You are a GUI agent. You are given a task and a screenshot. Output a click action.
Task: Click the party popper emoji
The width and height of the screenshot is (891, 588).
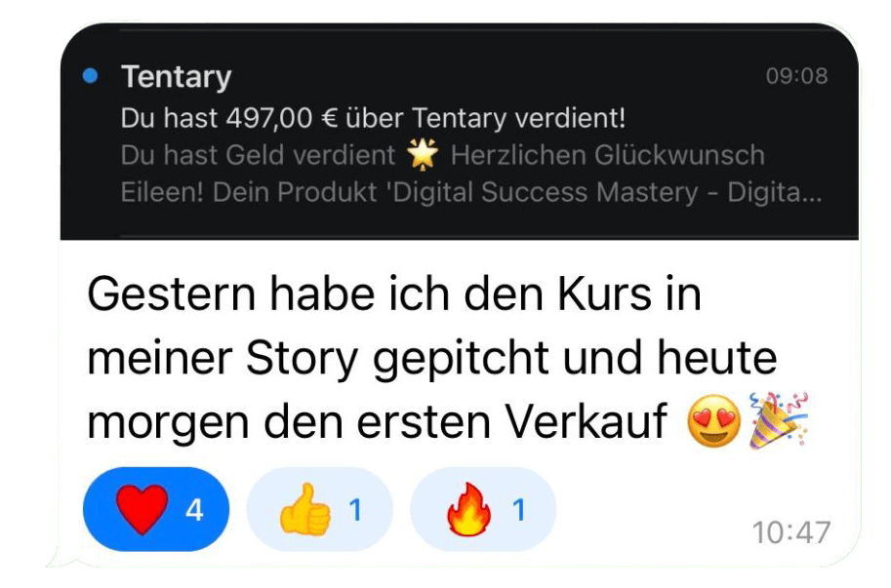(x=778, y=420)
